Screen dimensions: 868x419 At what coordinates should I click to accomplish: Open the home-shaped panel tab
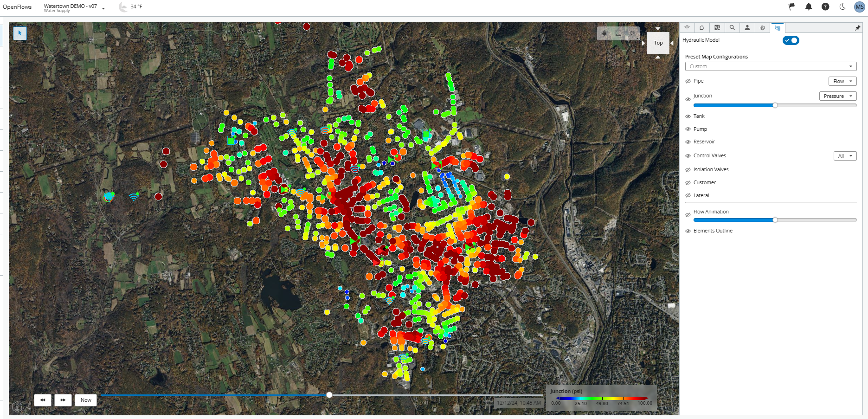[702, 28]
